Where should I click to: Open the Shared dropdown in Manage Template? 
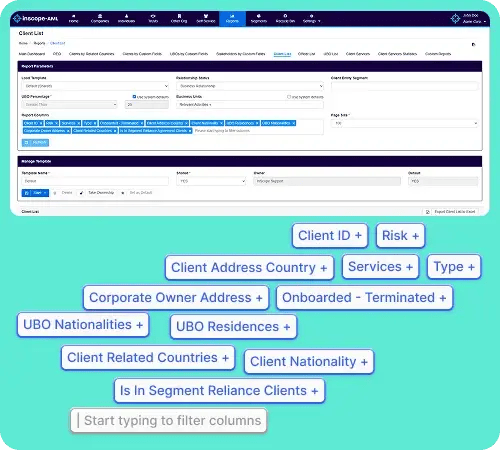[211, 181]
